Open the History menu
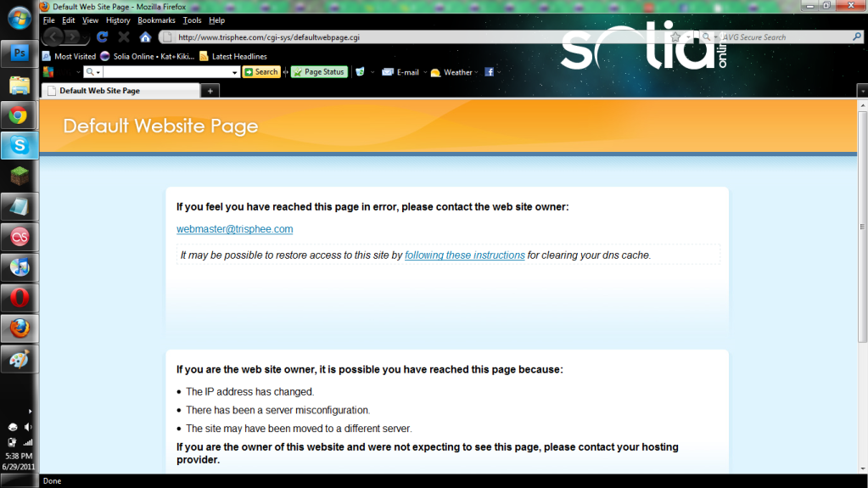The image size is (868, 488). click(x=118, y=20)
